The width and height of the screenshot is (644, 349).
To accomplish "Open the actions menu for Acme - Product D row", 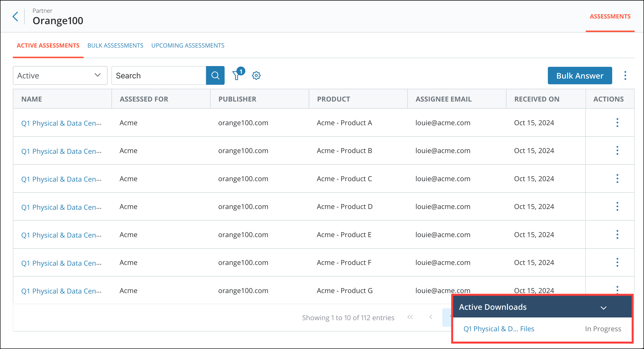I will (617, 207).
